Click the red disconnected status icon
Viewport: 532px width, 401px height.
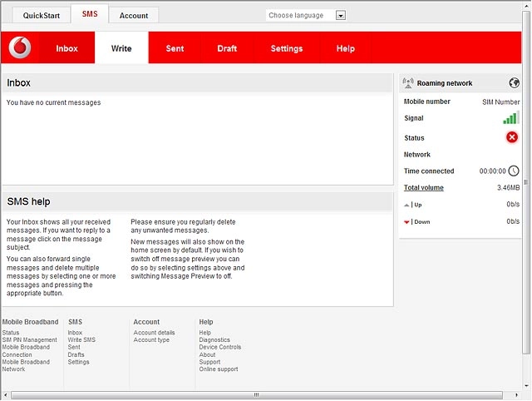512,137
